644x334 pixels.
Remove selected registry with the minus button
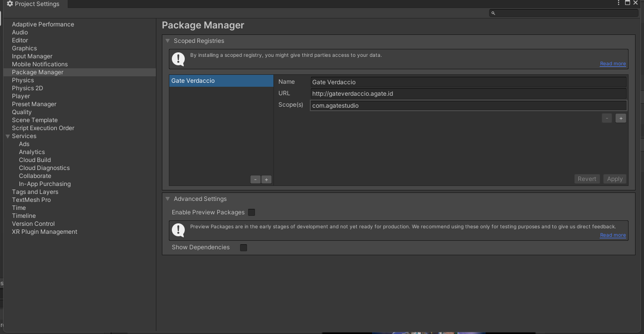click(x=256, y=179)
